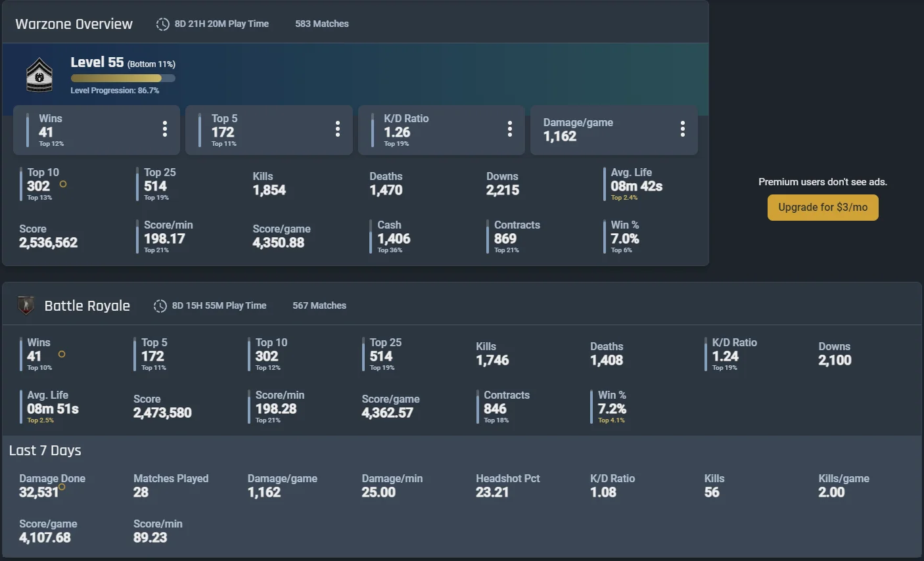Open the three-dot menu on K/D Ratio card
Image resolution: width=924 pixels, height=561 pixels.
click(x=510, y=129)
